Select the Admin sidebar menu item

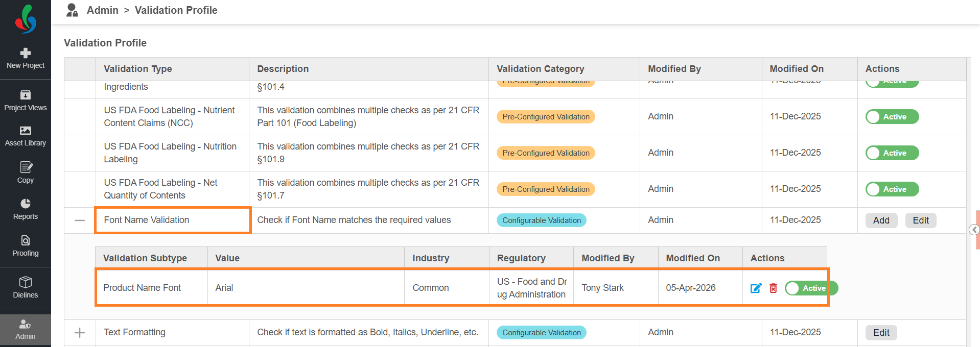coord(26,330)
